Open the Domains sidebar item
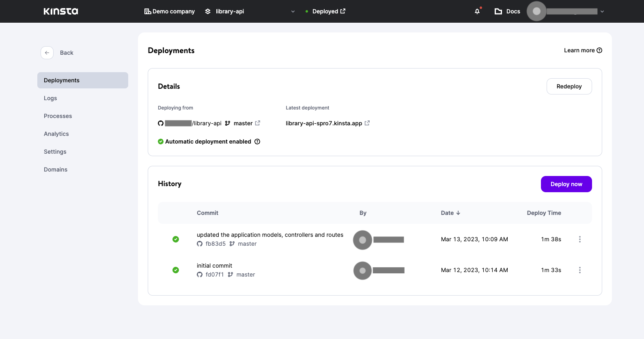The width and height of the screenshot is (644, 339). click(x=56, y=169)
